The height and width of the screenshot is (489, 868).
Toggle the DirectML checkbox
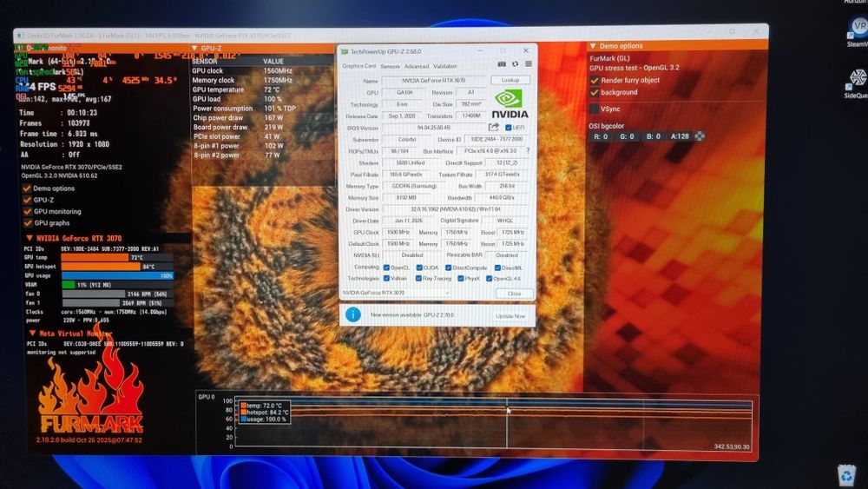[497, 268]
